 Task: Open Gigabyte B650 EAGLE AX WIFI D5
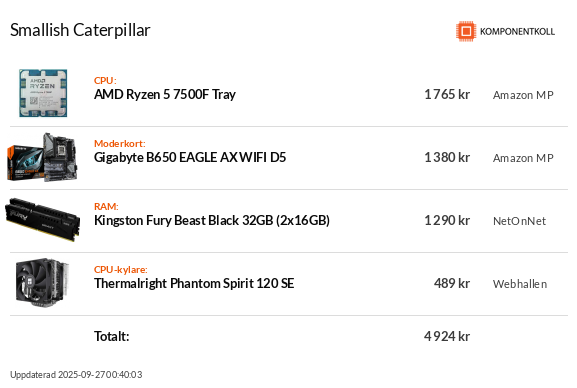(190, 158)
